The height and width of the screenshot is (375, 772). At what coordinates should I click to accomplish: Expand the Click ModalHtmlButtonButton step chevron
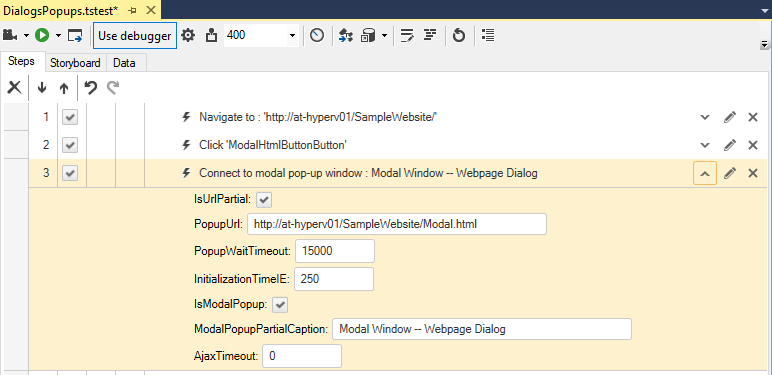click(705, 145)
